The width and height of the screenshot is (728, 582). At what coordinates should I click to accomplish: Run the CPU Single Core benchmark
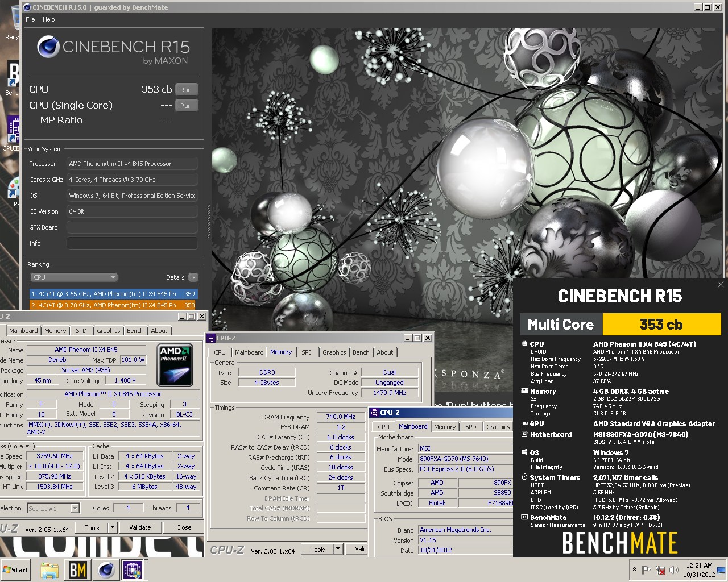tap(186, 106)
